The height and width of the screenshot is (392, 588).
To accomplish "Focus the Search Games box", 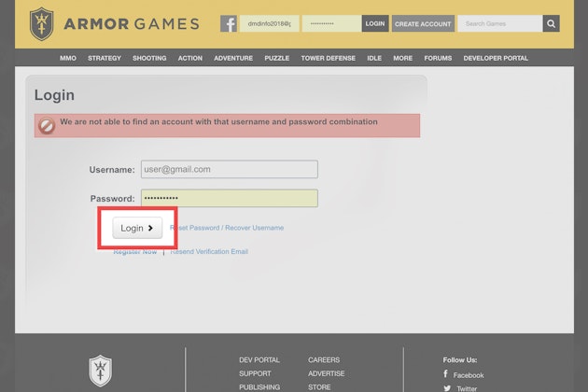I will [x=500, y=23].
